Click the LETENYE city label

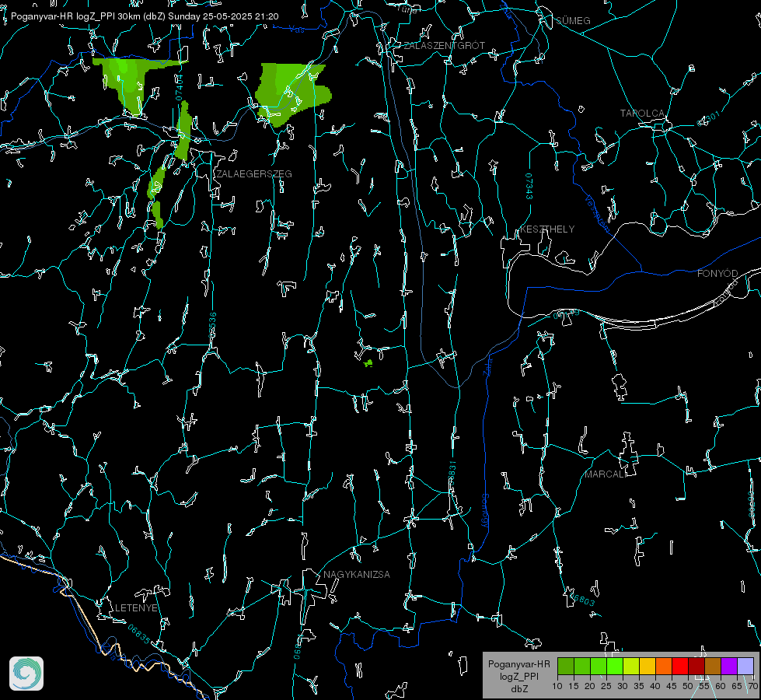[136, 607]
